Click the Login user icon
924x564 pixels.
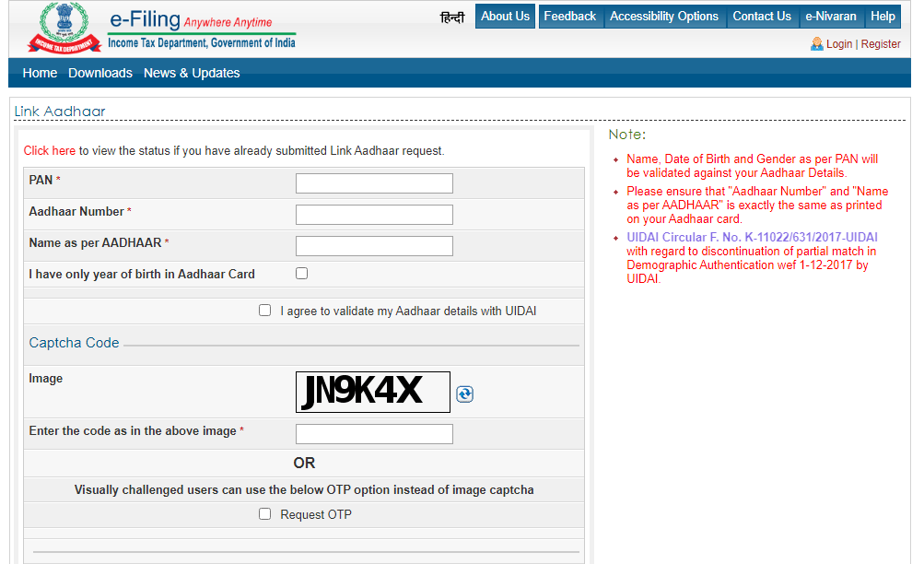(816, 44)
